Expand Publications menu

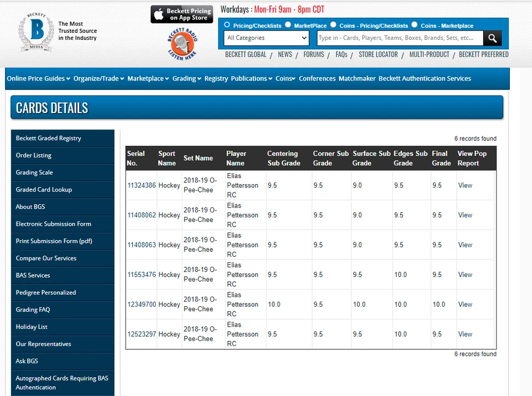tap(252, 78)
